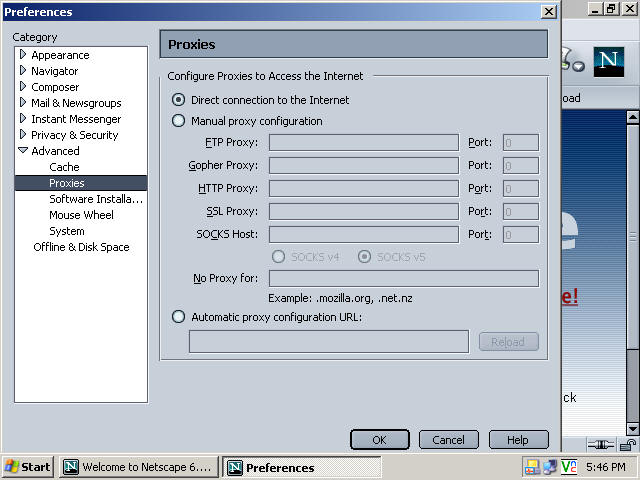Open Offline & Disk Space category
640x480 pixels.
(81, 247)
